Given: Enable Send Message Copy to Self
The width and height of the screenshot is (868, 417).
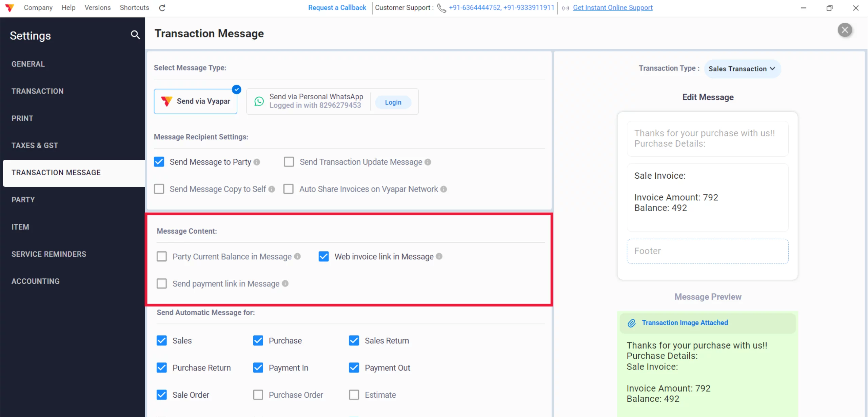Looking at the screenshot, I should (159, 189).
